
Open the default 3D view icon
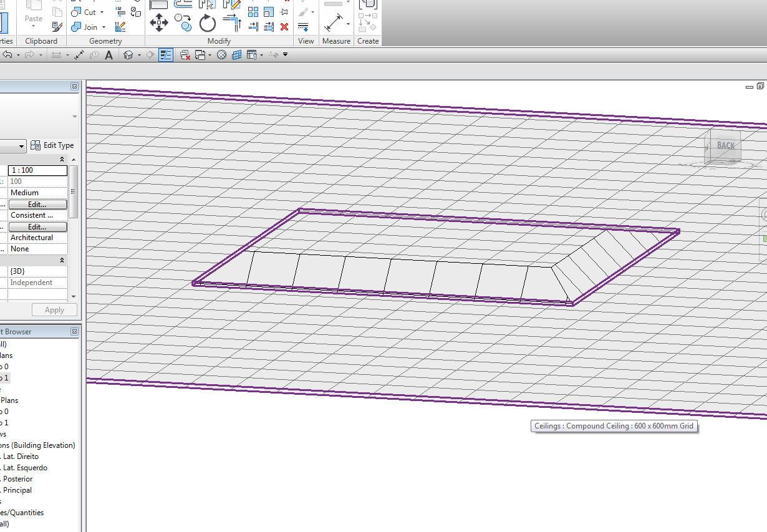[x=129, y=55]
